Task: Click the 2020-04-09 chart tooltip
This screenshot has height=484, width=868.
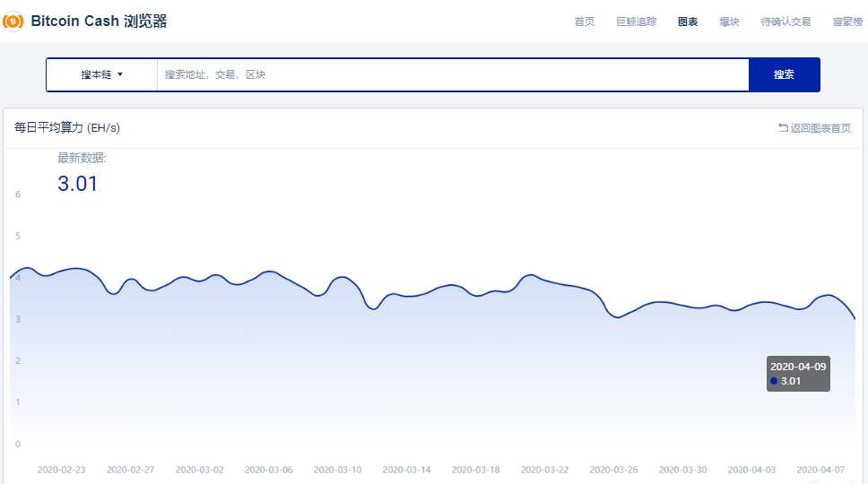Action: 798,374
